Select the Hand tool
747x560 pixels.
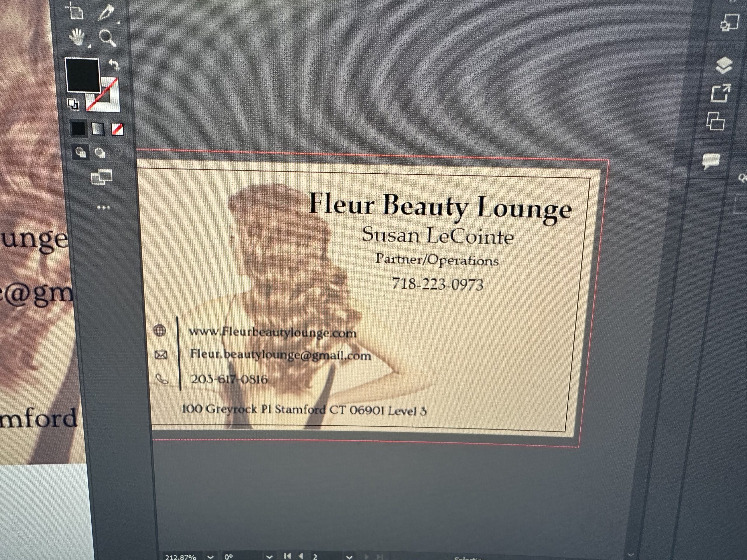click(x=77, y=37)
